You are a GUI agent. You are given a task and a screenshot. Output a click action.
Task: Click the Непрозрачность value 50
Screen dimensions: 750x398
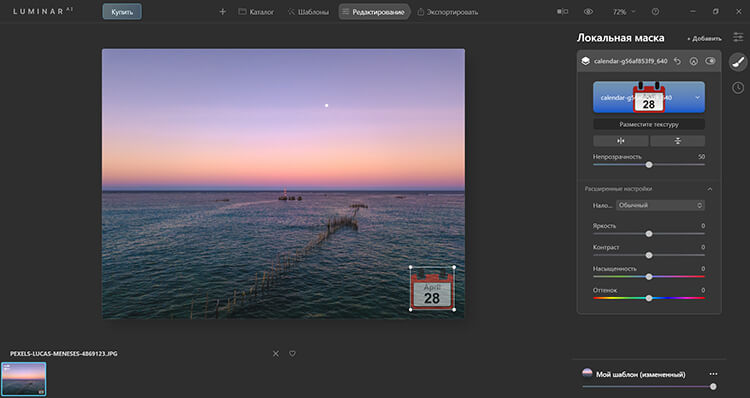[701, 157]
